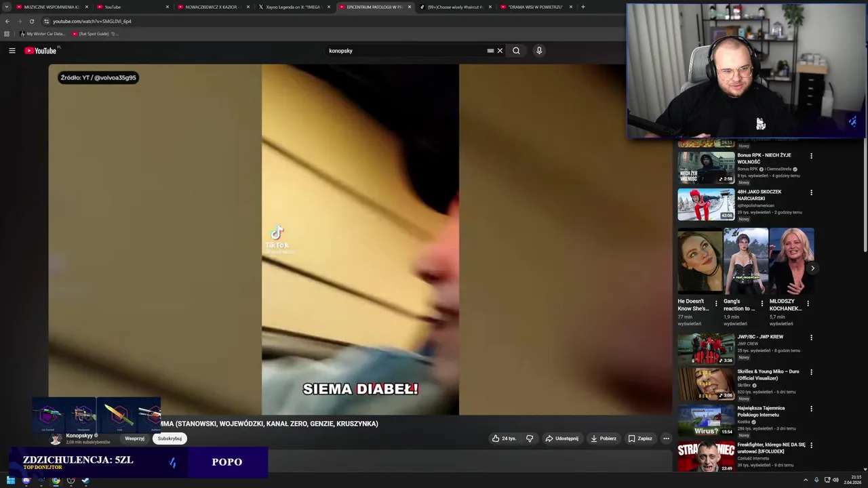Screen dimensions: 868x488
Task: Open 48H JAKO SKOCZEK NARCIARSKI thumbnail
Action: coord(706,204)
